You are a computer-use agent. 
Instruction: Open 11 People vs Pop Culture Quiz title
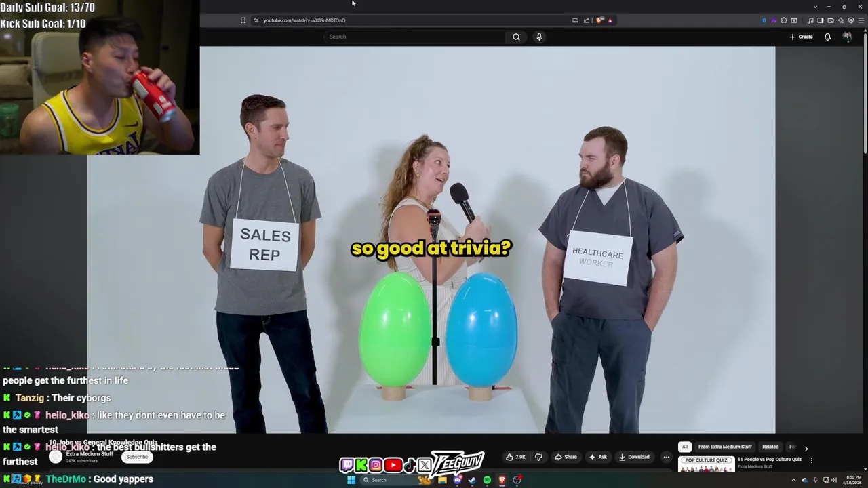click(770, 460)
